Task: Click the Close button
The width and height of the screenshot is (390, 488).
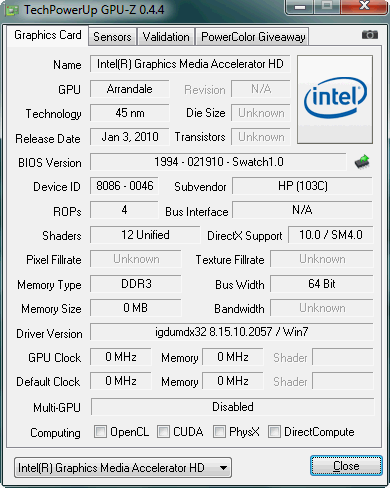Action: pos(346,466)
